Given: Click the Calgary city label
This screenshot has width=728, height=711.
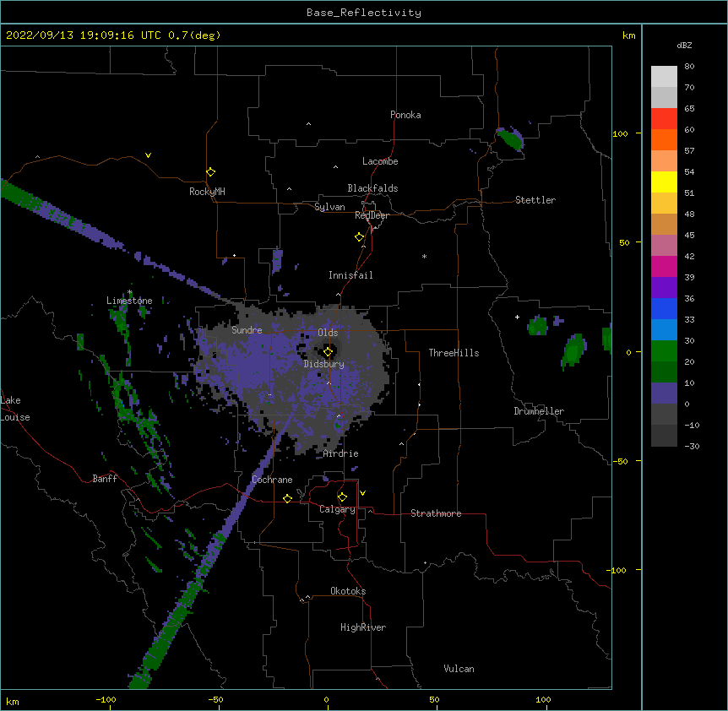Looking at the screenshot, I should [337, 509].
